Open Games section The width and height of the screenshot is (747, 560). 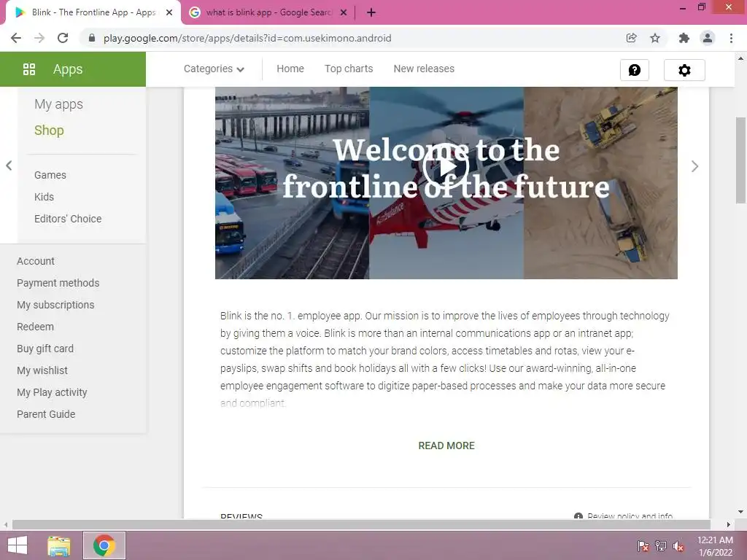(x=50, y=175)
